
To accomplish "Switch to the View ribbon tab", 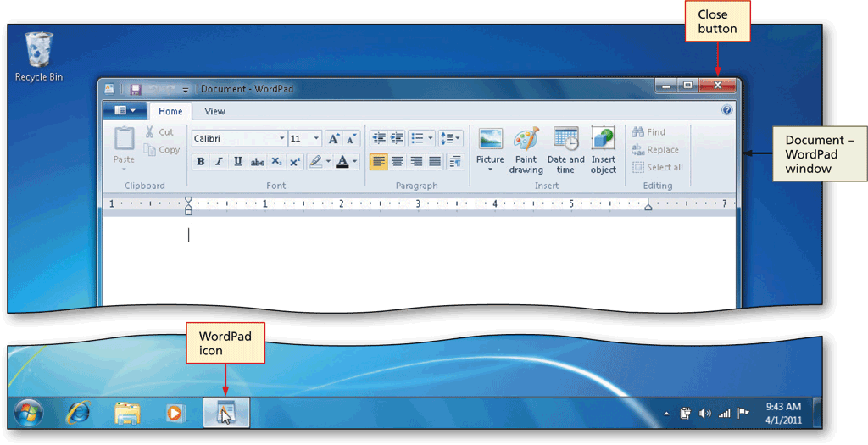I will pos(214,111).
